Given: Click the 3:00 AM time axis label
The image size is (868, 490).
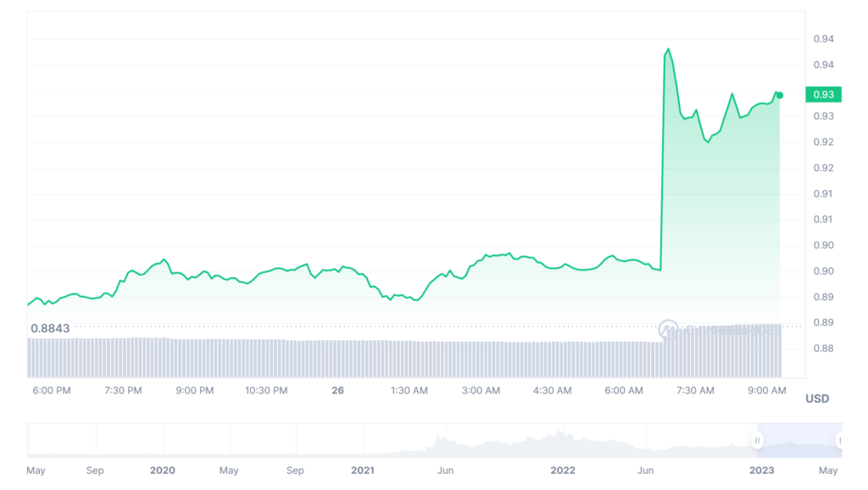Looking at the screenshot, I should [x=481, y=390].
